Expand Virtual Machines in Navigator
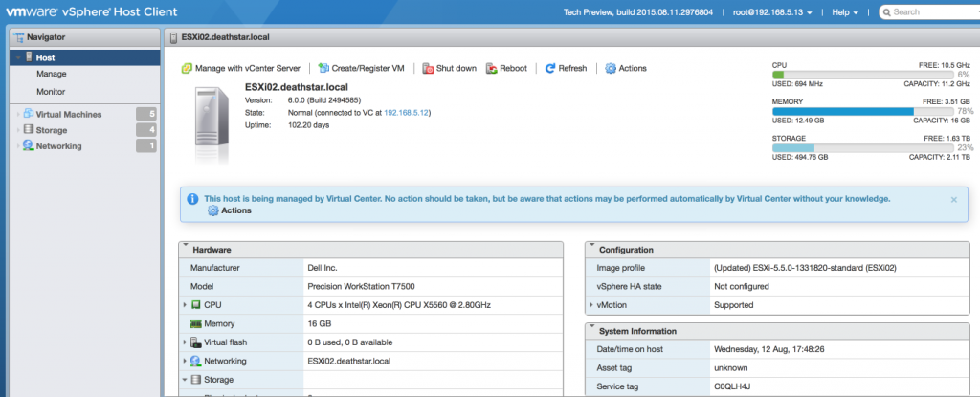Image resolution: width=980 pixels, height=397 pixels. click(x=18, y=114)
